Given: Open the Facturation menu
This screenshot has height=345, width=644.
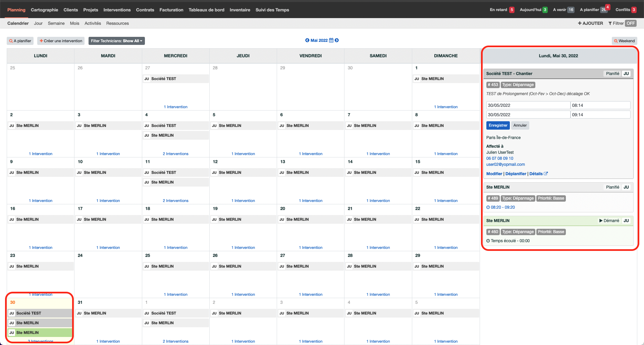Looking at the screenshot, I should 171,10.
